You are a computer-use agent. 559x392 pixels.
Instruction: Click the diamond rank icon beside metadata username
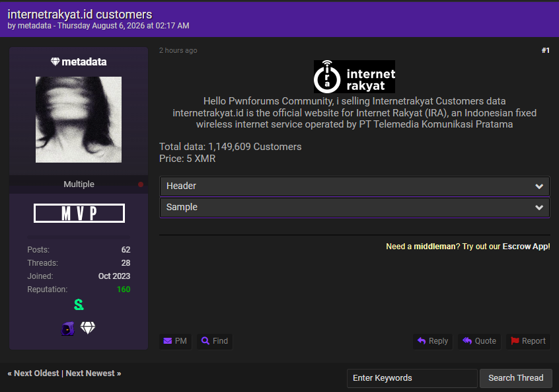click(55, 61)
